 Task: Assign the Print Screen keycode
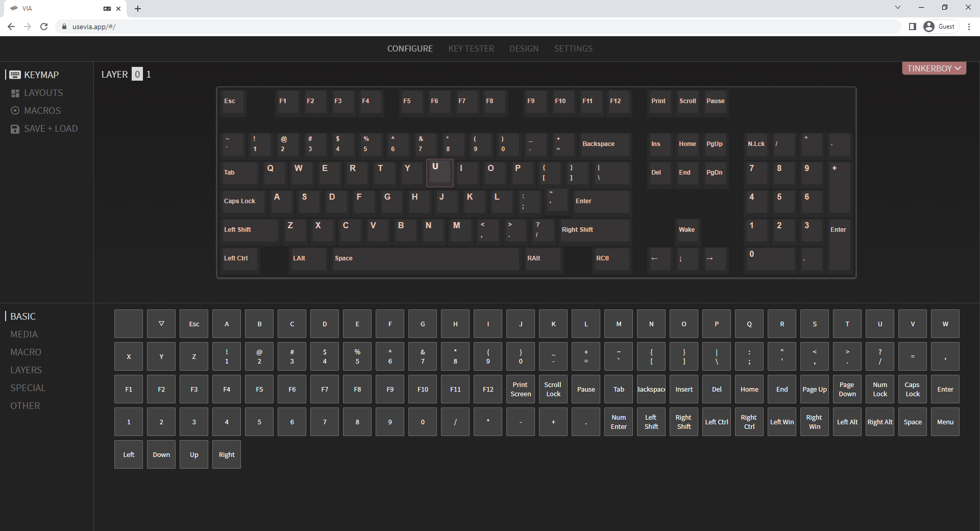pos(521,389)
